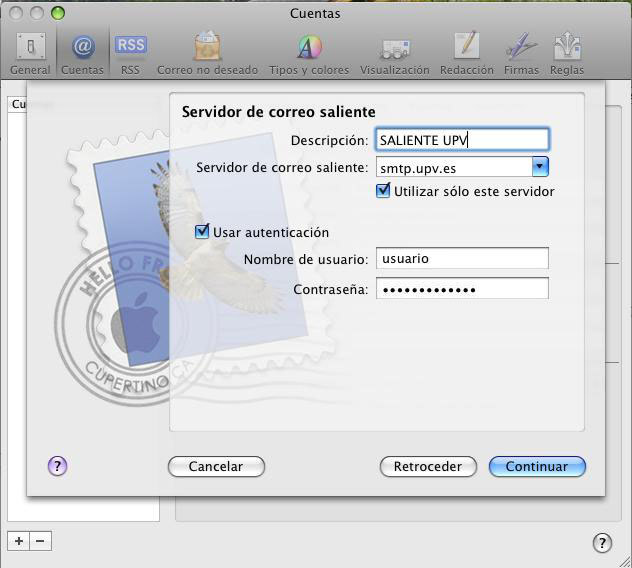Open the Firmas preferences pane
632x568 pixels.
coord(521,52)
